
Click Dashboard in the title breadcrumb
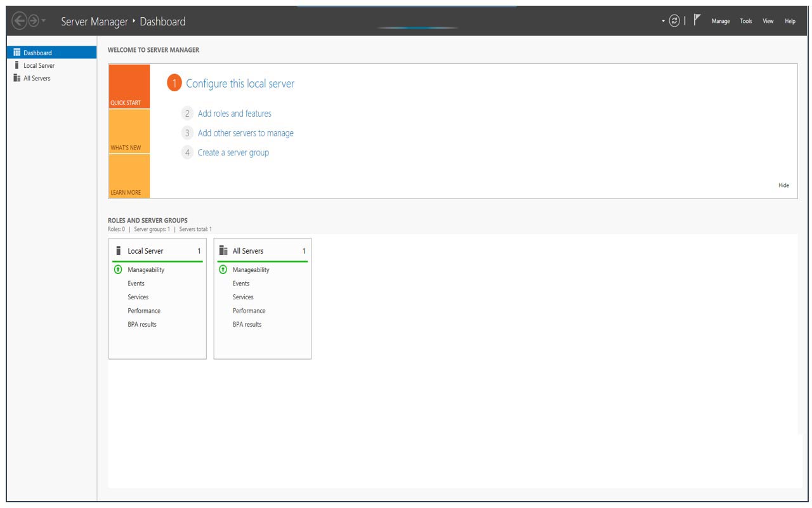click(162, 22)
